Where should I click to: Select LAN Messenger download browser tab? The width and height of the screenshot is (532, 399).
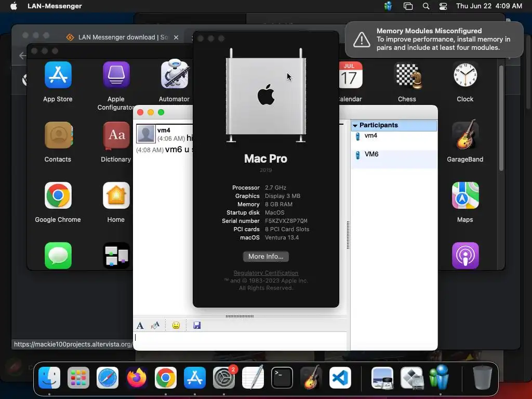tap(122, 37)
